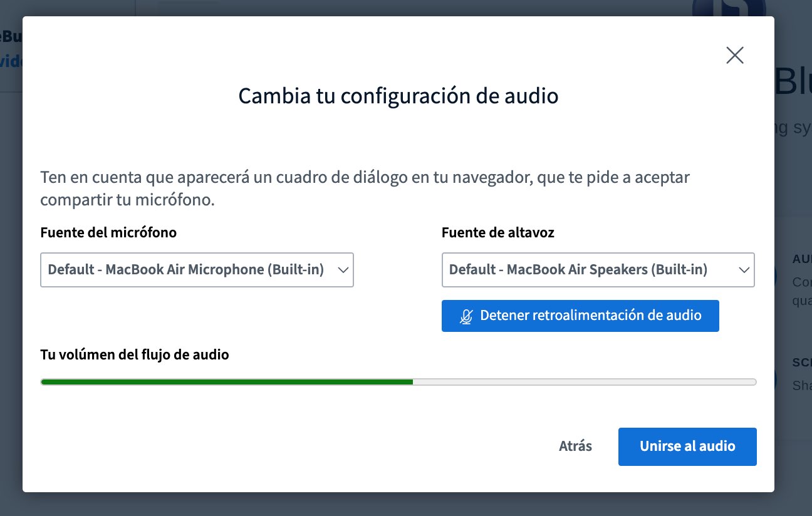The image size is (812, 516).
Task: Click the Fuente de altavoz label
Action: 498,232
